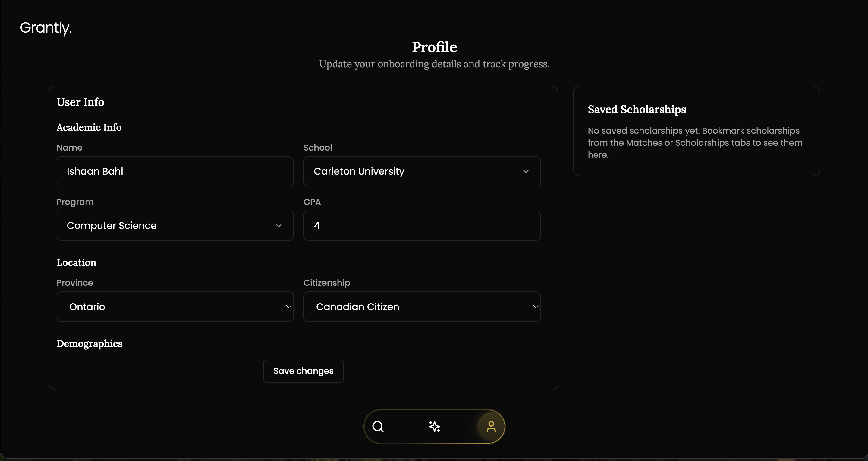
Task: Click the no saved scholarships message text
Action: coord(695,143)
